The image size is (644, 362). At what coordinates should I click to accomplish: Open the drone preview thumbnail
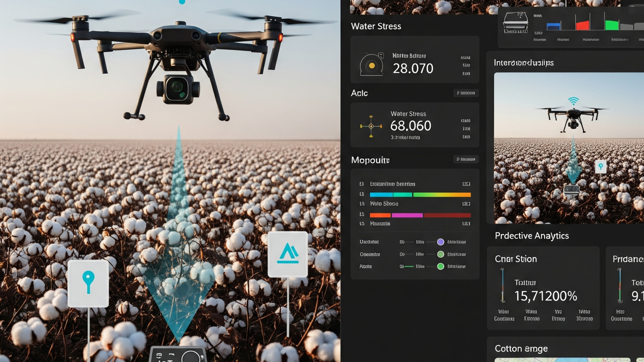[x=569, y=148]
